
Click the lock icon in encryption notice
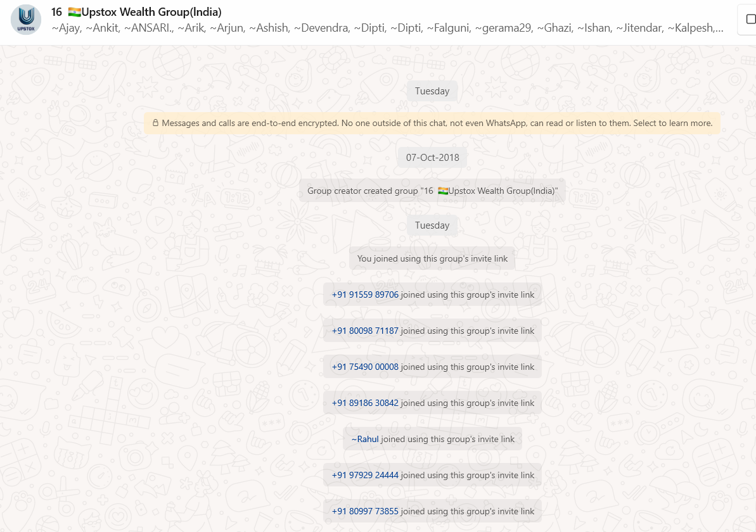coord(155,123)
